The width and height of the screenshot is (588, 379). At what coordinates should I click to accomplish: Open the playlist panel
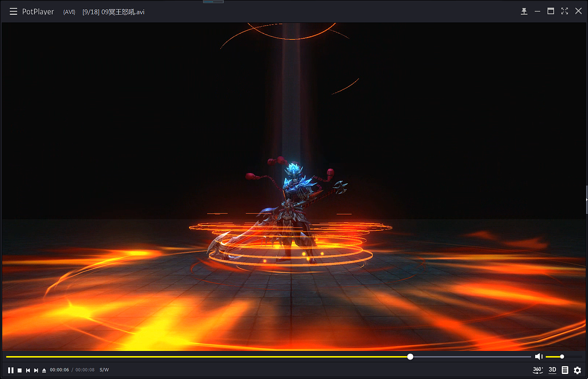click(565, 370)
